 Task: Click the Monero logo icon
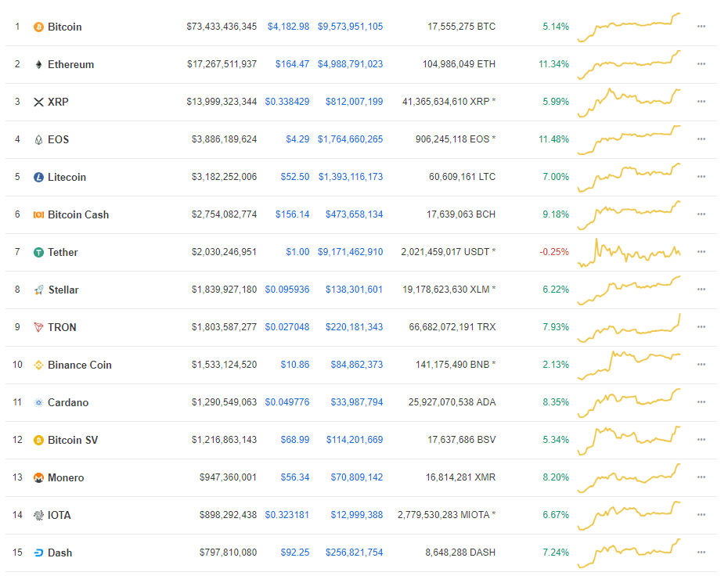[x=38, y=477]
